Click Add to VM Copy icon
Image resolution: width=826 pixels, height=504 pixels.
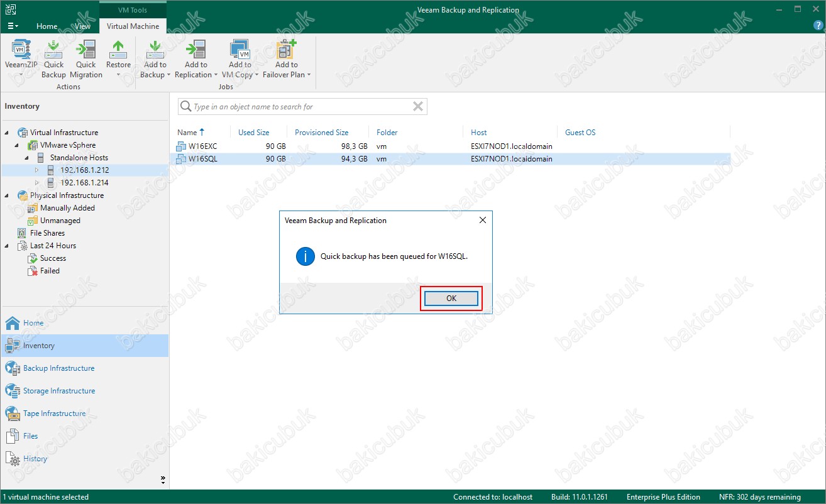[x=240, y=50]
